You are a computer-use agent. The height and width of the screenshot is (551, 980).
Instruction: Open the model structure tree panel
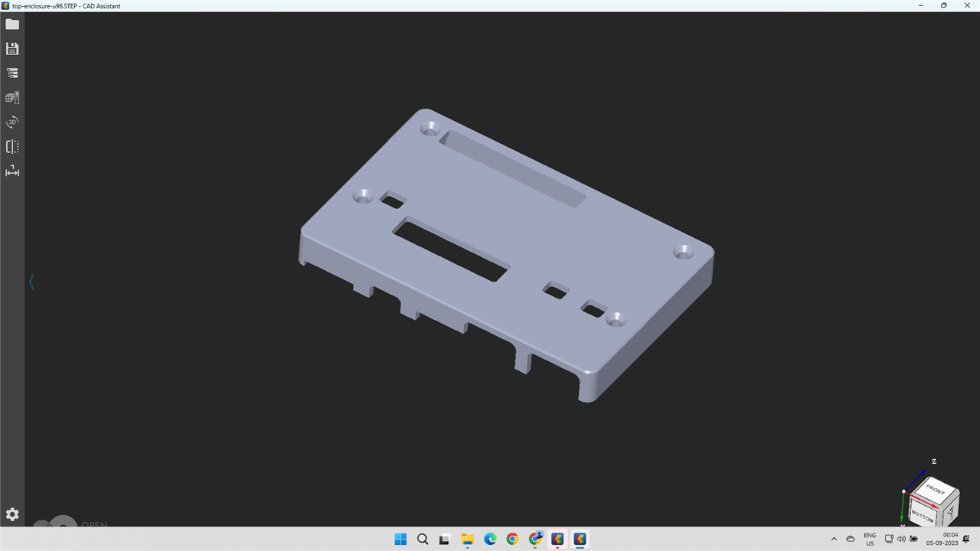coord(12,73)
